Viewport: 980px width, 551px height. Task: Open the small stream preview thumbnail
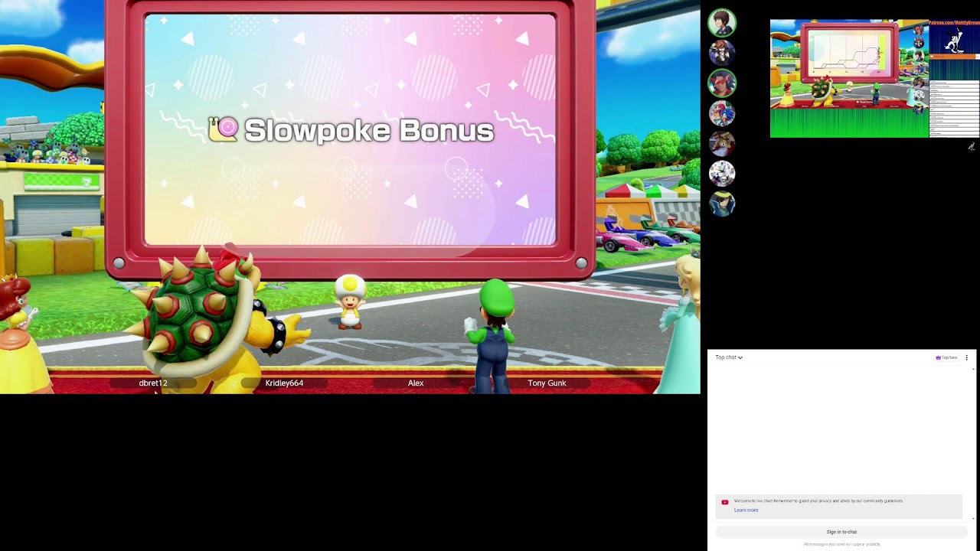coord(874,79)
